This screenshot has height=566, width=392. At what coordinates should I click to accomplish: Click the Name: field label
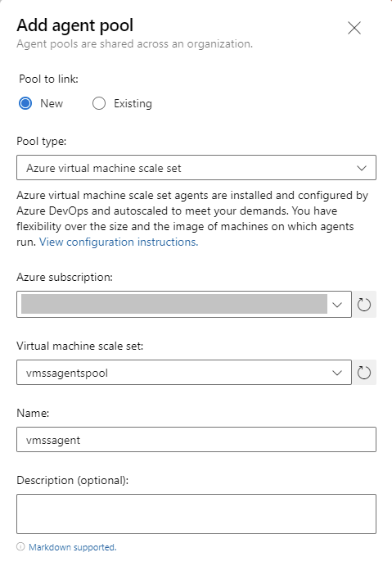(33, 413)
